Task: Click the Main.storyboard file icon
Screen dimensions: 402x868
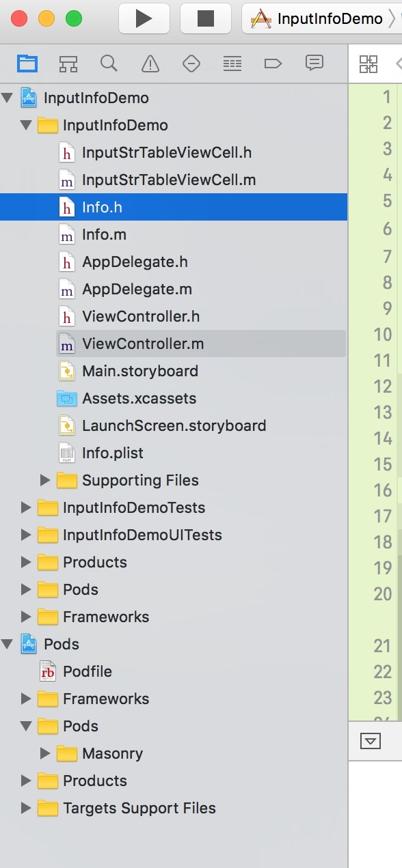Action: (x=67, y=371)
